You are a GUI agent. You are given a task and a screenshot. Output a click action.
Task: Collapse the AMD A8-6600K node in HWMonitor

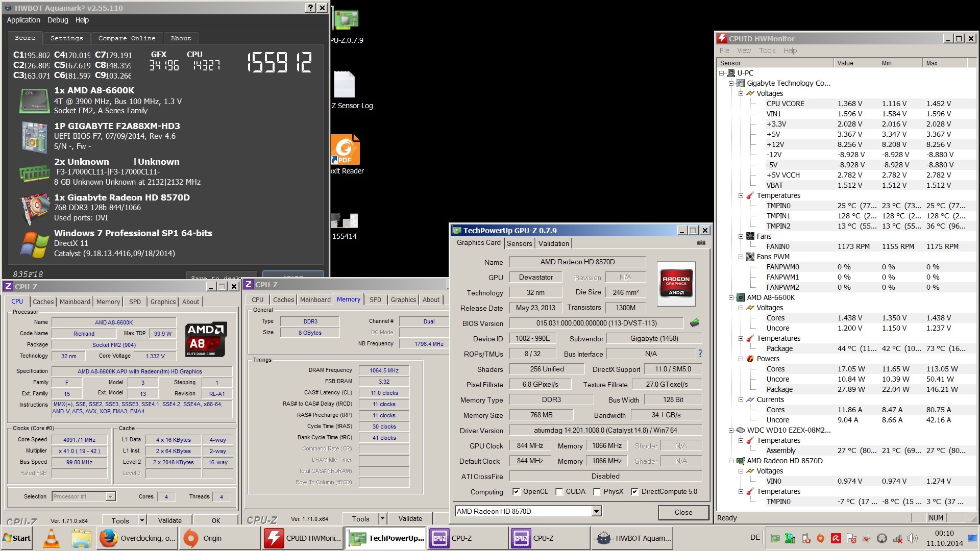coord(731,297)
